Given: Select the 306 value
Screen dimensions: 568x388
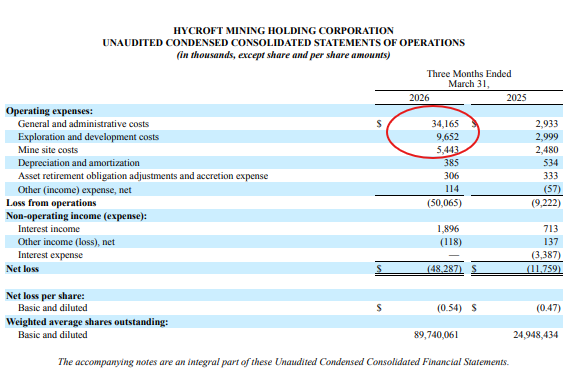Looking at the screenshot, I should tap(451, 176).
